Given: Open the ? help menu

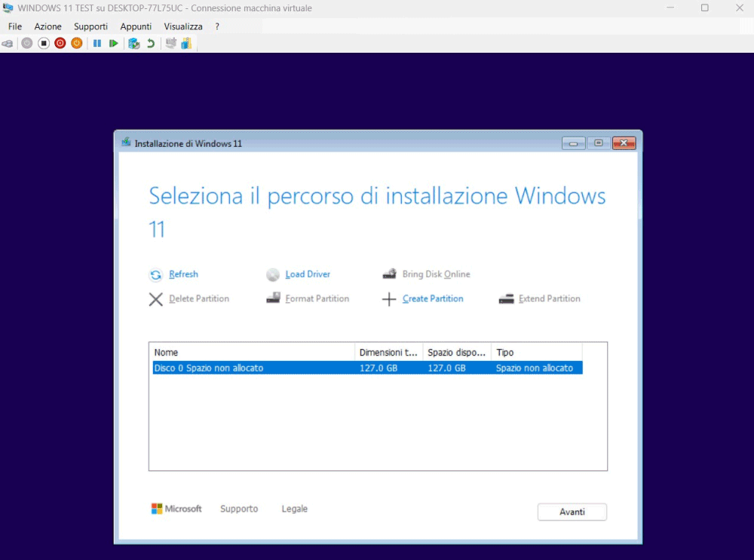Looking at the screenshot, I should point(217,26).
